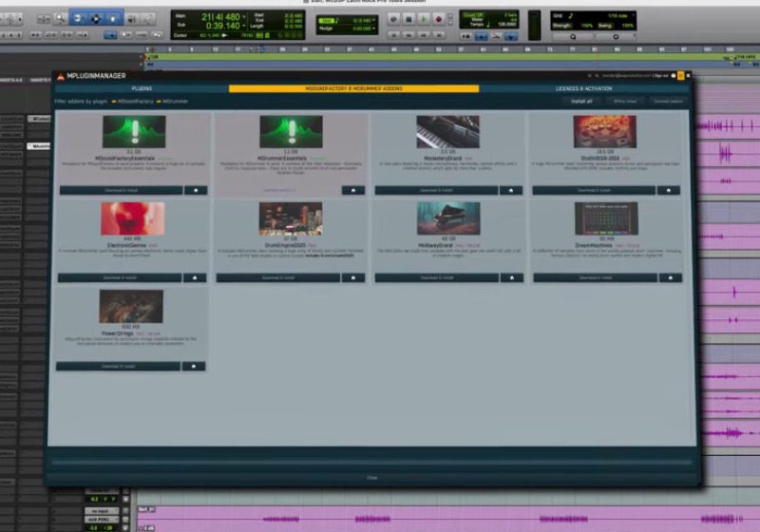Click Sign out link in MPluginManager

pos(661,76)
